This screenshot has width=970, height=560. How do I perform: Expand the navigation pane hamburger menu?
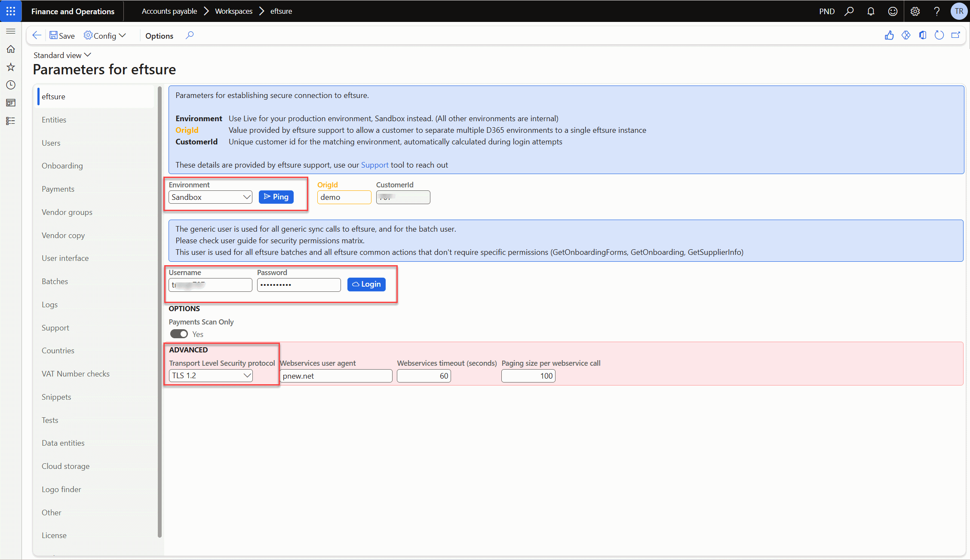(11, 31)
